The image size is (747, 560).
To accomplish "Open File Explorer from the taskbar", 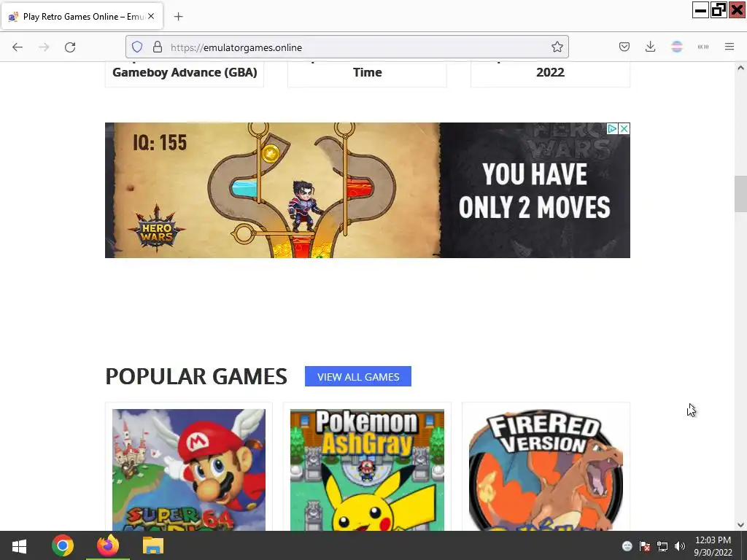I will point(153,545).
